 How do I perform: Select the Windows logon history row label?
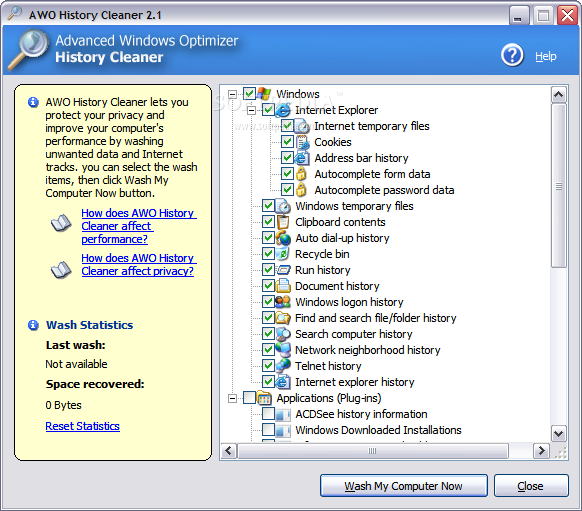click(349, 302)
